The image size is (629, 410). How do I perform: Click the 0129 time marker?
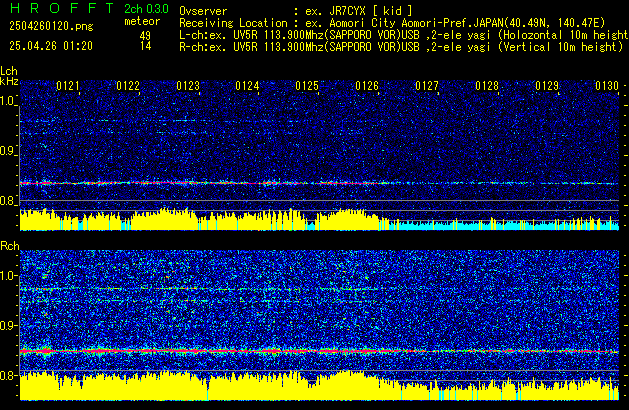pos(547,86)
